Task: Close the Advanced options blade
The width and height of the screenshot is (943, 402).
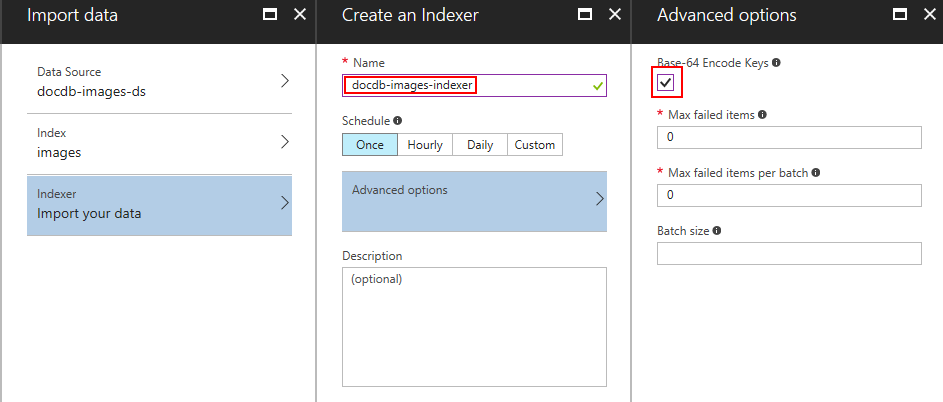Action: click(929, 15)
